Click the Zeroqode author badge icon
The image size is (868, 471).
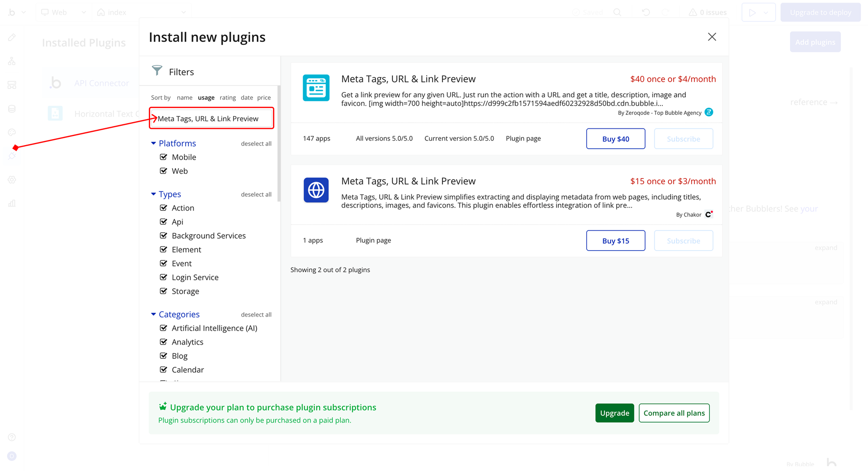pyautogui.click(x=709, y=112)
